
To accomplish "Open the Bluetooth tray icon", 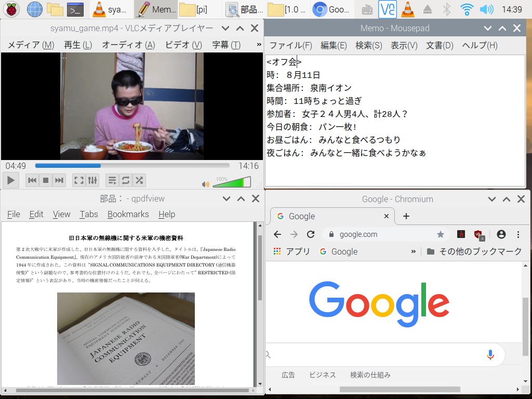I will pyautogui.click(x=446, y=9).
